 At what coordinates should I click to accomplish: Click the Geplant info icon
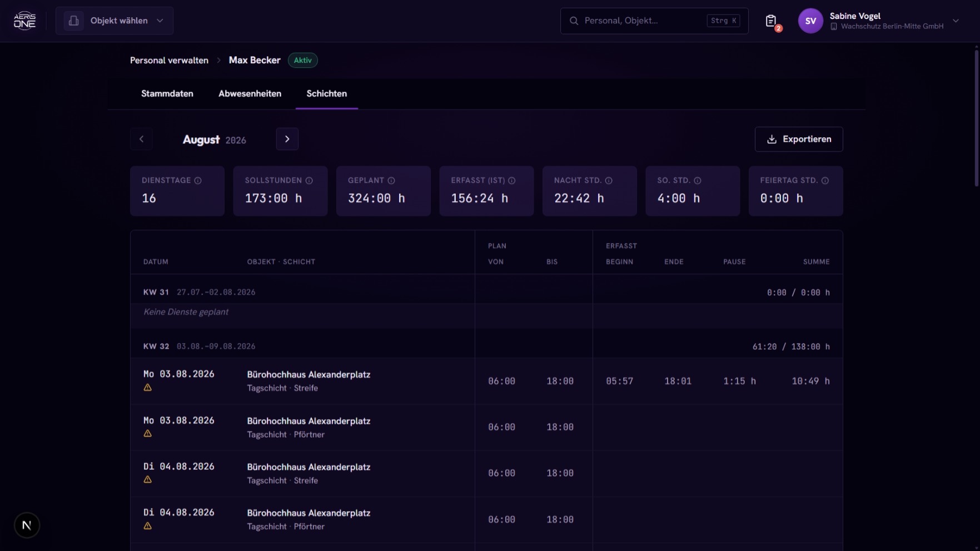click(391, 181)
